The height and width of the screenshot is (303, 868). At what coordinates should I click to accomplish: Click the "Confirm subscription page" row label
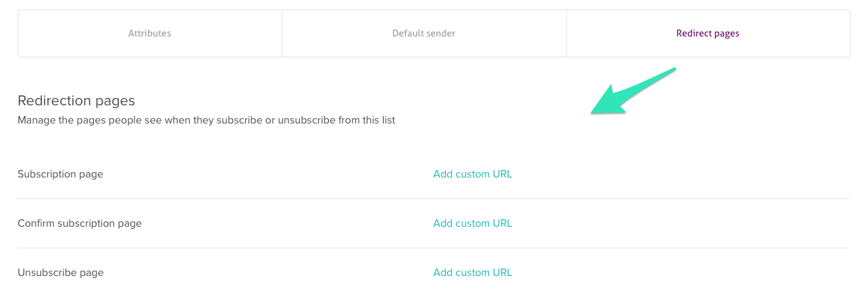point(80,223)
